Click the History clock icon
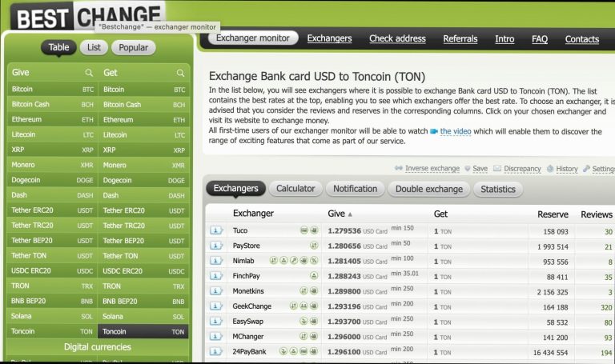The image size is (615, 364). click(x=550, y=169)
